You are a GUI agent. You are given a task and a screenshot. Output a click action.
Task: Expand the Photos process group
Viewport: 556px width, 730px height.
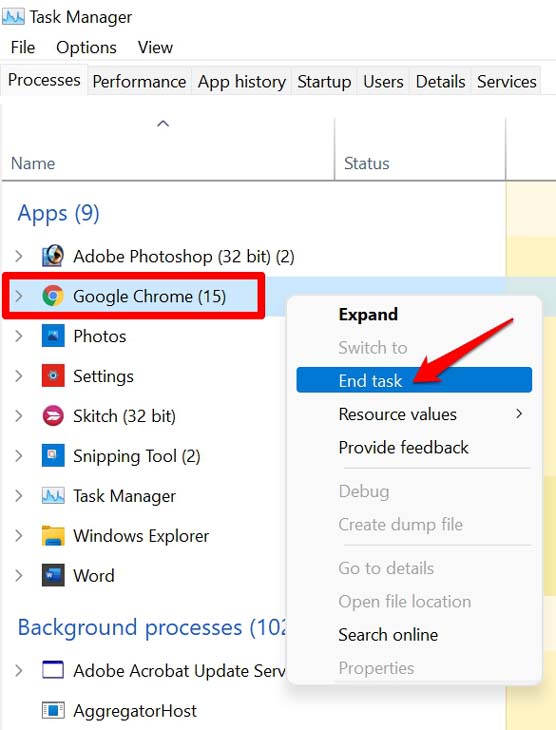click(x=19, y=336)
